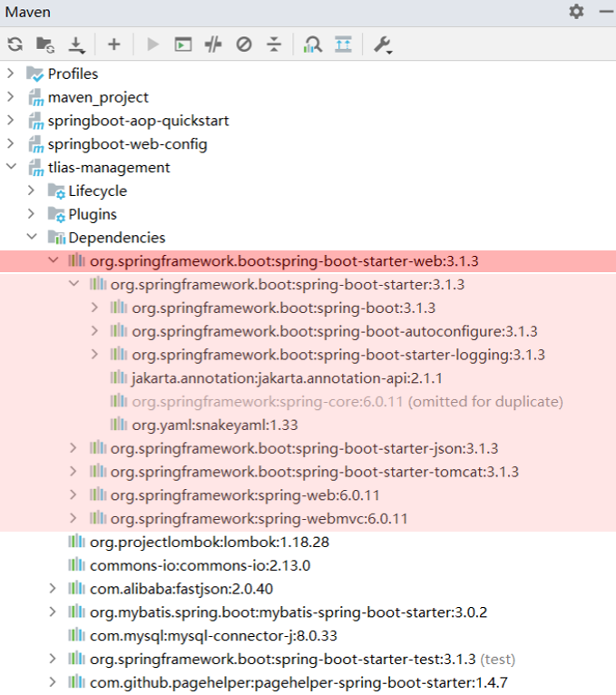Select the Dependencies node
The width and height of the screenshot is (616, 695).
[x=117, y=238]
